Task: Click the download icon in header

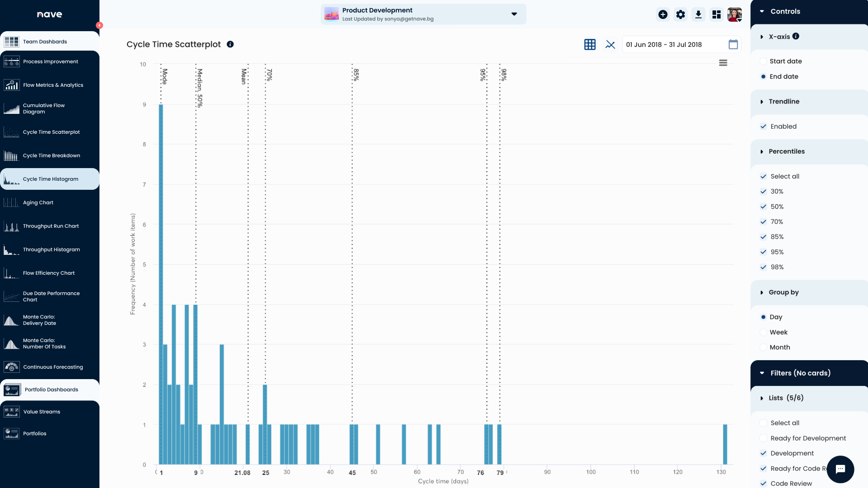Action: pos(698,14)
